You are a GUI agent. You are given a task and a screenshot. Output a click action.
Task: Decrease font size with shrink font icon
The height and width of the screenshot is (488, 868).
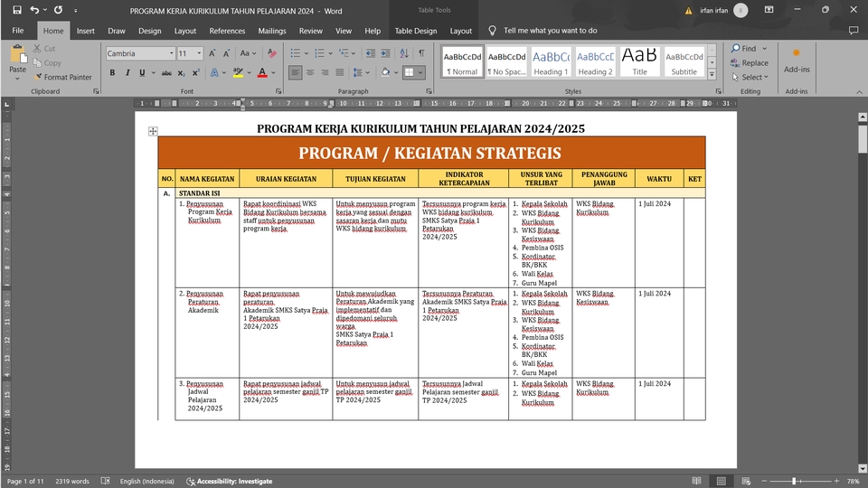tap(226, 53)
